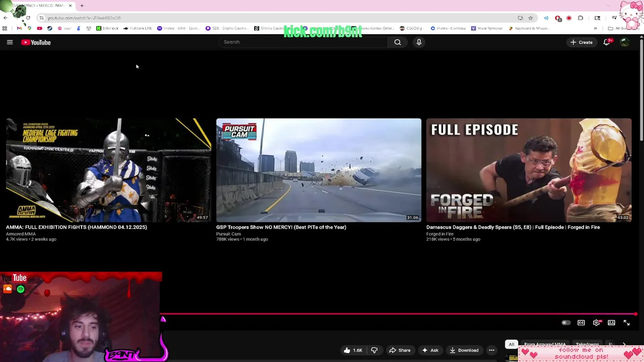This screenshot has height=362, width=644.
Task: Open player settings gear icon
Action: pos(596,323)
